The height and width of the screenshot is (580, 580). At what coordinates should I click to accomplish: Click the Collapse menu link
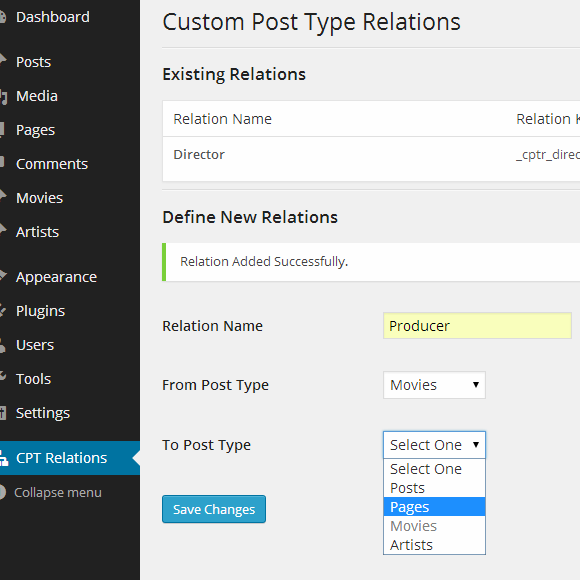[x=58, y=492]
